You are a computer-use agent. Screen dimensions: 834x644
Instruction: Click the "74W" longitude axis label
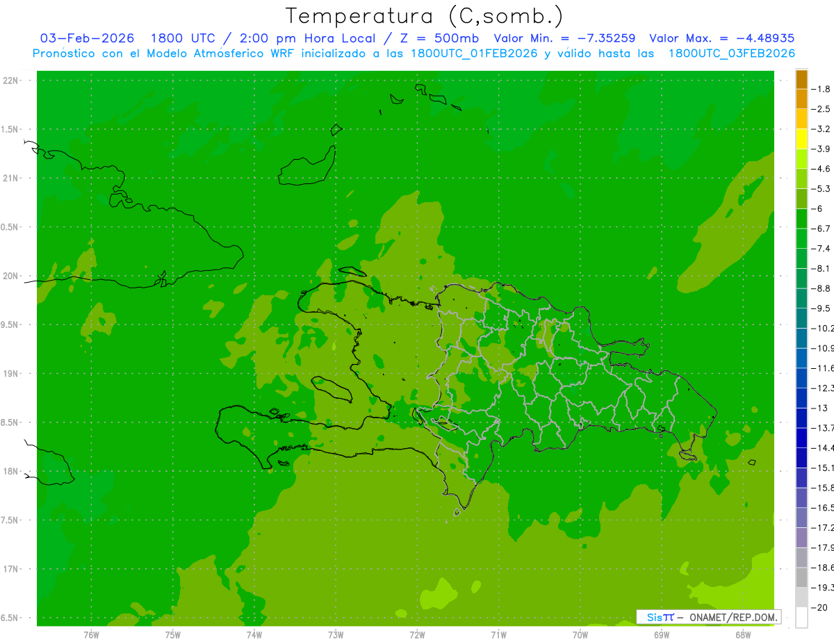point(254,635)
